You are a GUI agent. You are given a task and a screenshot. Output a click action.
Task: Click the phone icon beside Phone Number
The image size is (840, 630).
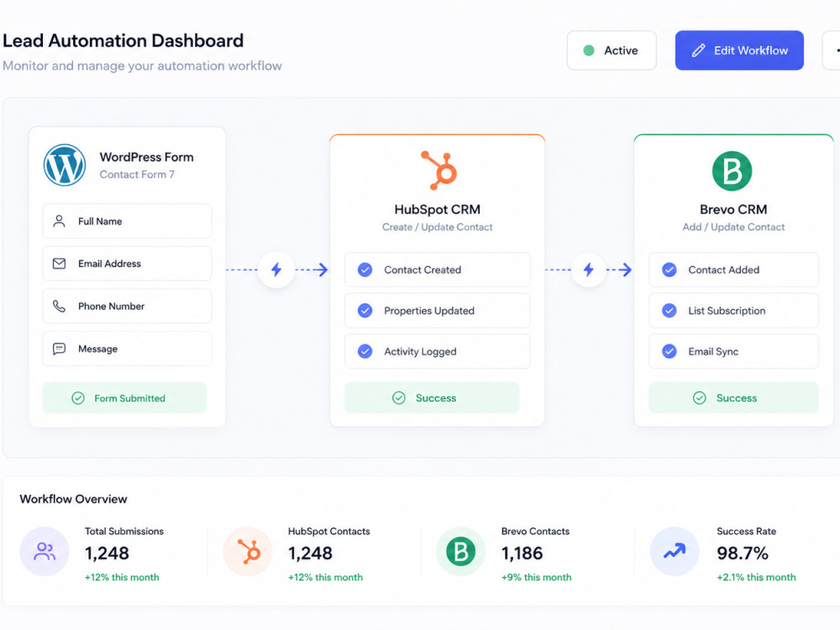pyautogui.click(x=59, y=306)
